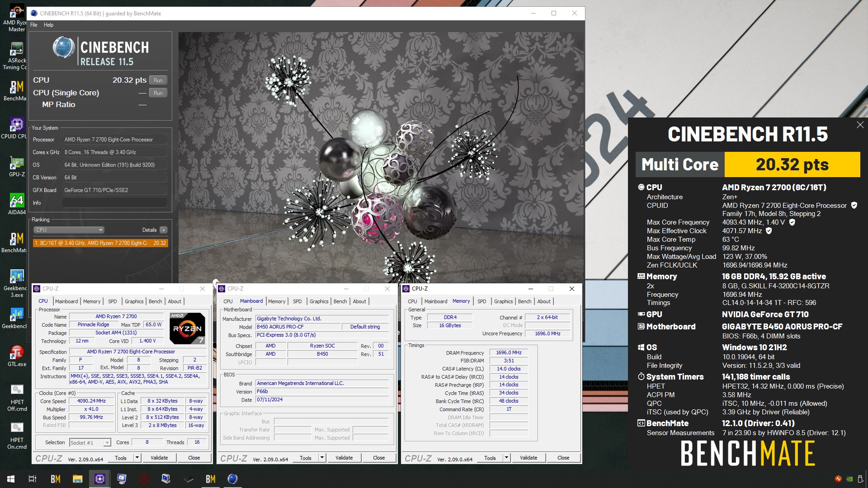Screen dimensions: 868x488
Task: Click NVIDIA tray icon in system tray
Action: [849, 479]
